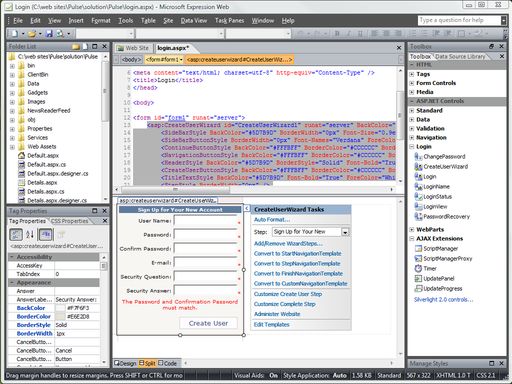
Task: Click the New Page toolbar icon
Action: (x=14, y=34)
